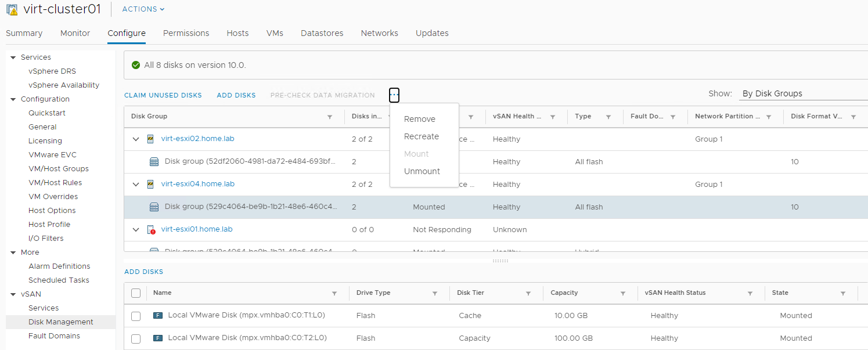Viewport: 868px width, 350px height.
Task: Click the panel splitter drag handle
Action: click(x=500, y=261)
